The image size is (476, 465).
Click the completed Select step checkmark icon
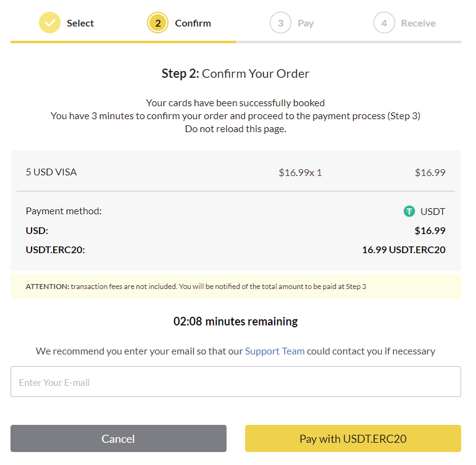pyautogui.click(x=49, y=23)
